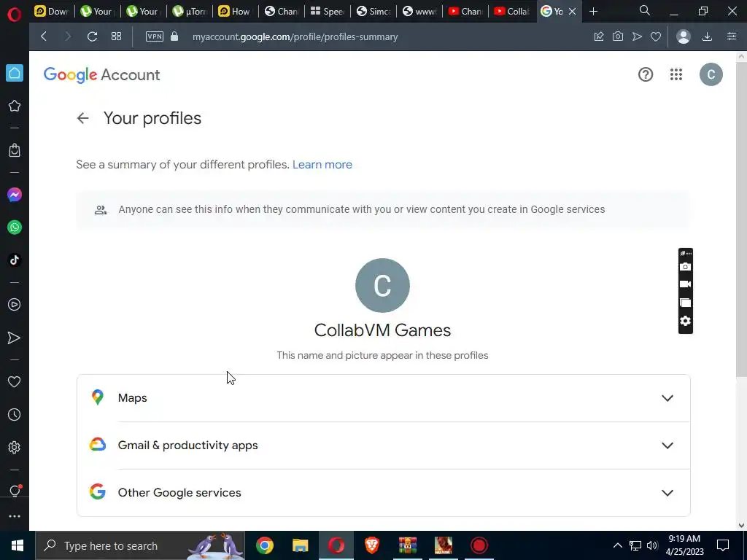This screenshot has height=560, width=747.
Task: Switch to the How tab
Action: pyautogui.click(x=236, y=12)
